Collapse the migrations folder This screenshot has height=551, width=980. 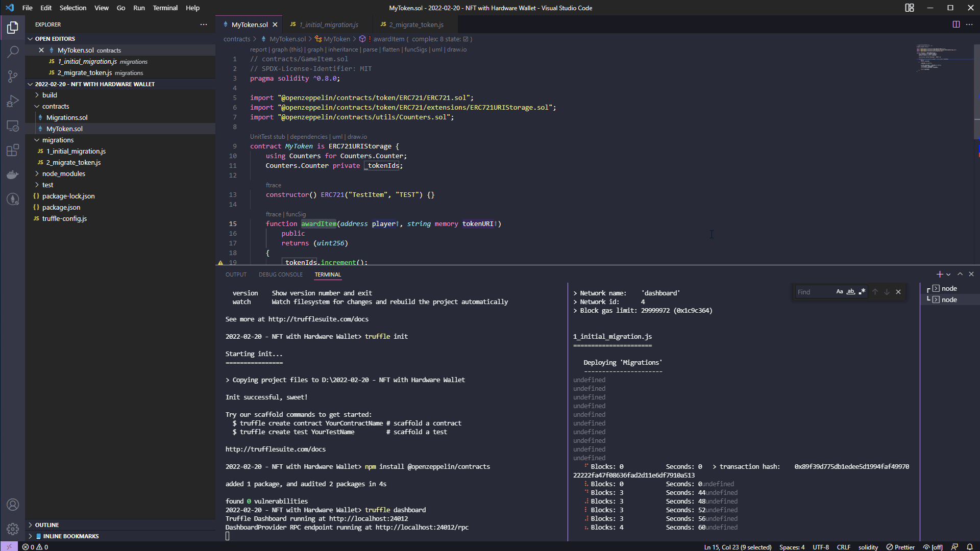[58, 140]
